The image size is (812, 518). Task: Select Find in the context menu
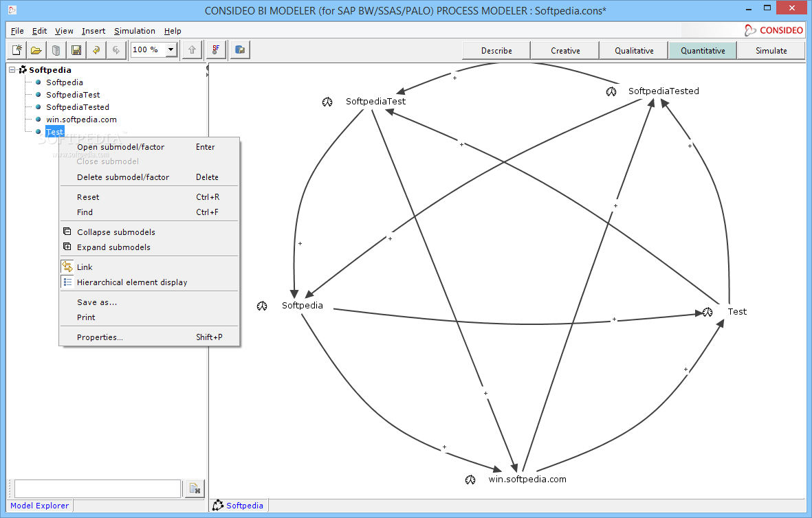click(x=149, y=212)
